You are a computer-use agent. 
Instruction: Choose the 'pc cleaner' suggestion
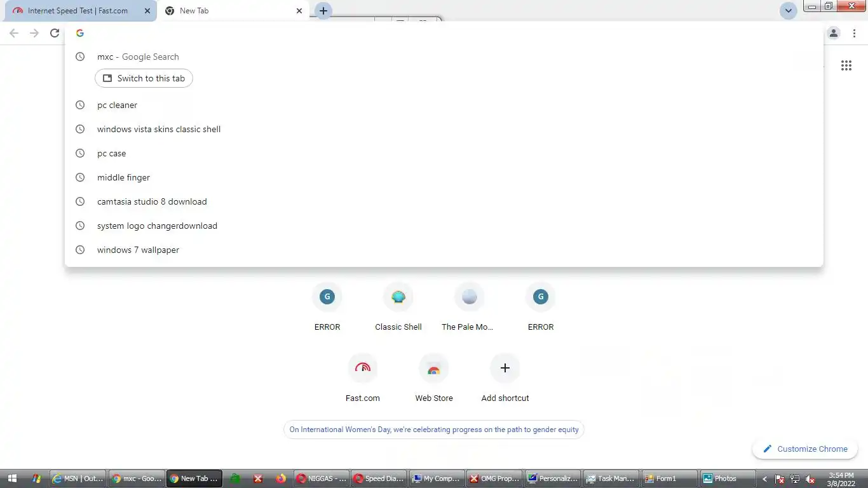pos(444,105)
